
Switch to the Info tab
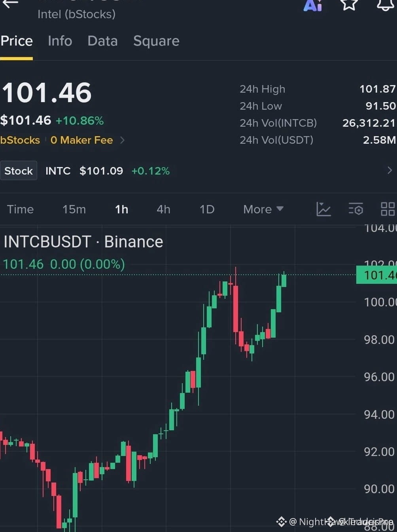[60, 41]
